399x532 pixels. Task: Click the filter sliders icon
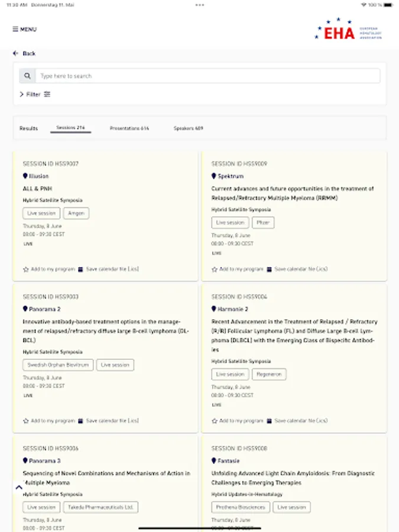pyautogui.click(x=47, y=95)
